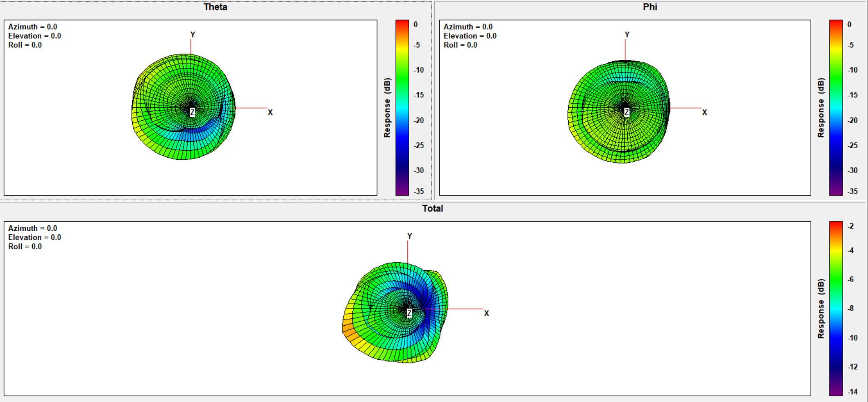Click the -8 tick on Total scale
The image size is (868, 402).
coord(850,308)
